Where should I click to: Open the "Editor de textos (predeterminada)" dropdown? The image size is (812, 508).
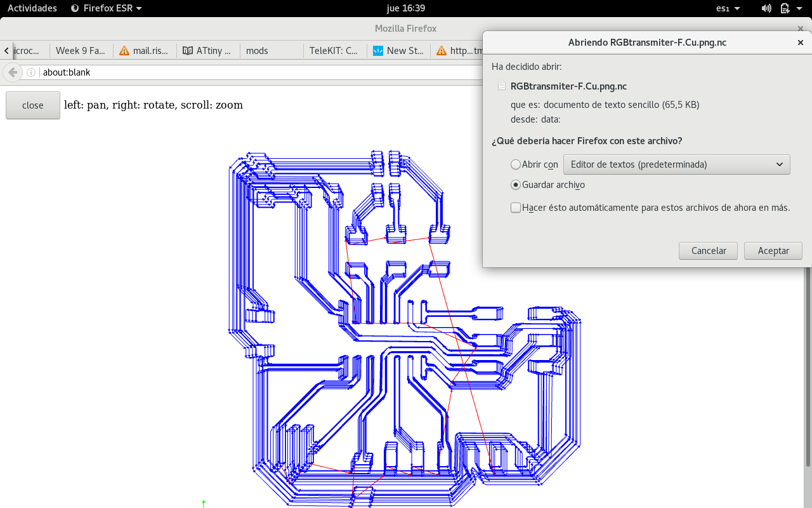click(677, 164)
